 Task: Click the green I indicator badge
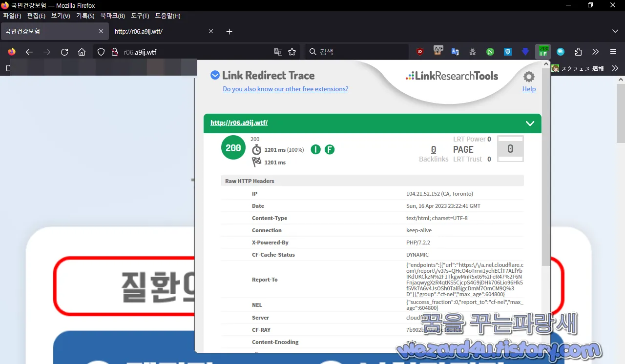[x=315, y=150]
